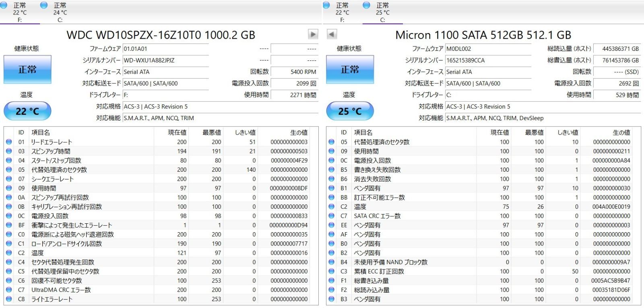Click status orb for ロード/アンロードサイクル回数 row
Image resolution: width=644 pixels, height=308 pixels.
(x=9, y=243)
